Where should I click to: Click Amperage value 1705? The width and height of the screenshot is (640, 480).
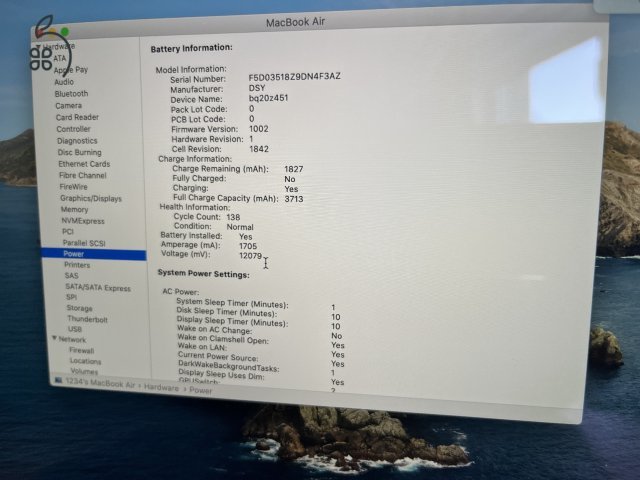248,247
